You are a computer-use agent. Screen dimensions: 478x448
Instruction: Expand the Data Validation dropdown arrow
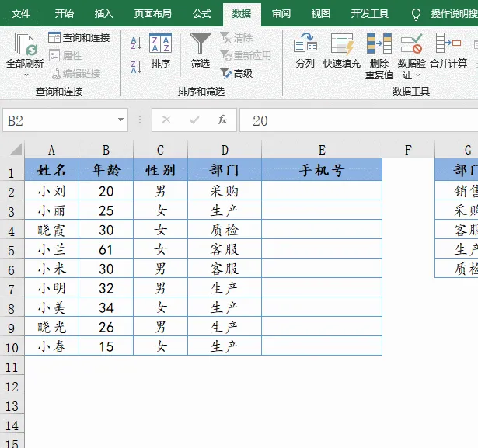(418, 75)
